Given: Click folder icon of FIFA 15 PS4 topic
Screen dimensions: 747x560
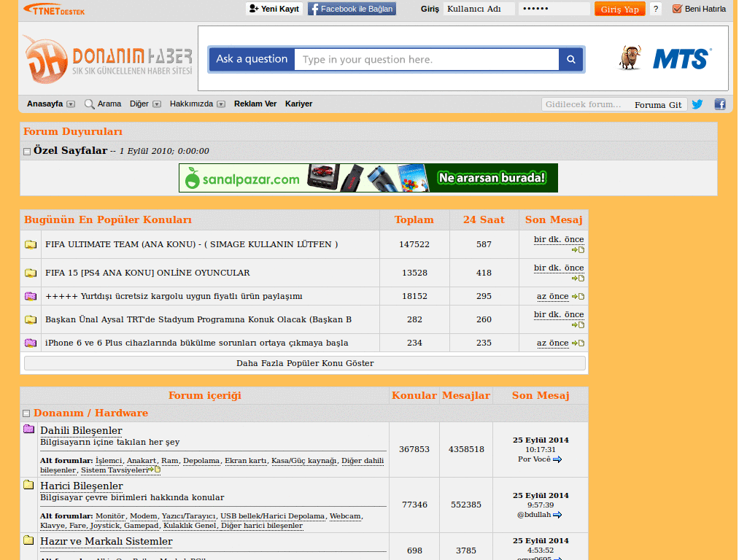Looking at the screenshot, I should tap(31, 273).
